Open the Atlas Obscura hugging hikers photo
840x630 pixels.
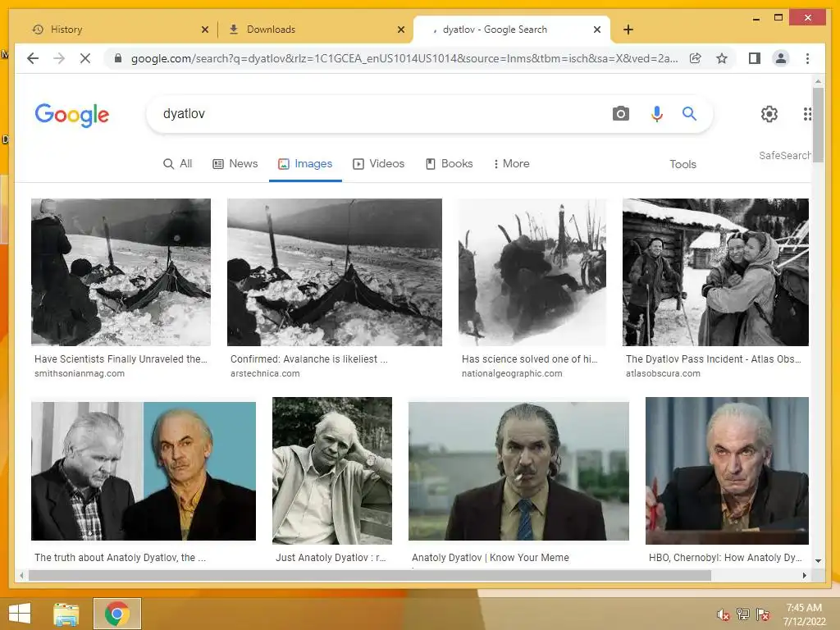[715, 272]
